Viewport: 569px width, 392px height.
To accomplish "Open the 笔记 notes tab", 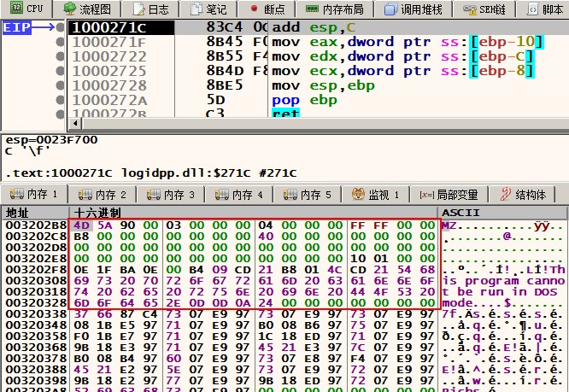I will tap(208, 9).
